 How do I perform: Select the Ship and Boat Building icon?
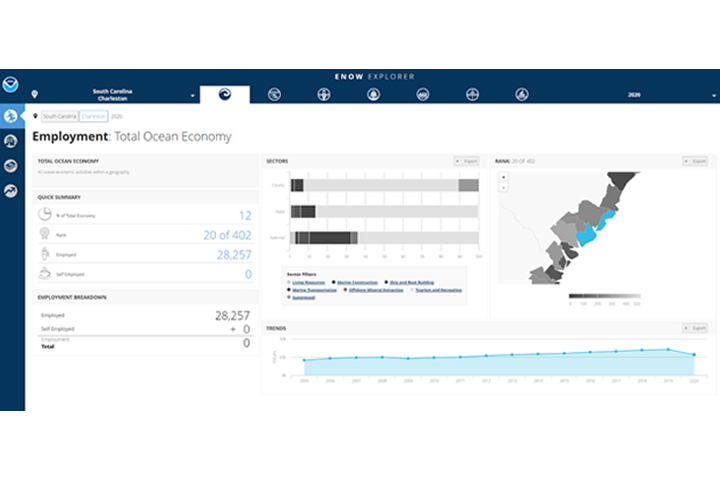click(373, 94)
